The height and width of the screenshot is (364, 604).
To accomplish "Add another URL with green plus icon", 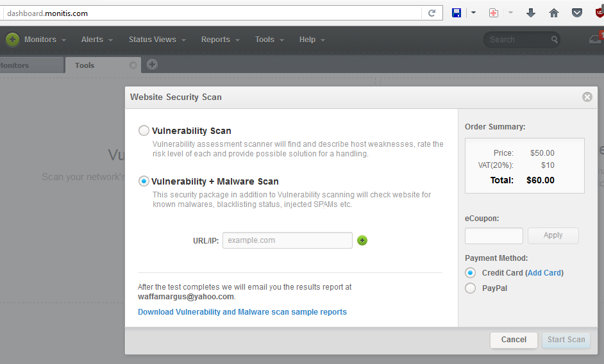I will click(x=362, y=240).
